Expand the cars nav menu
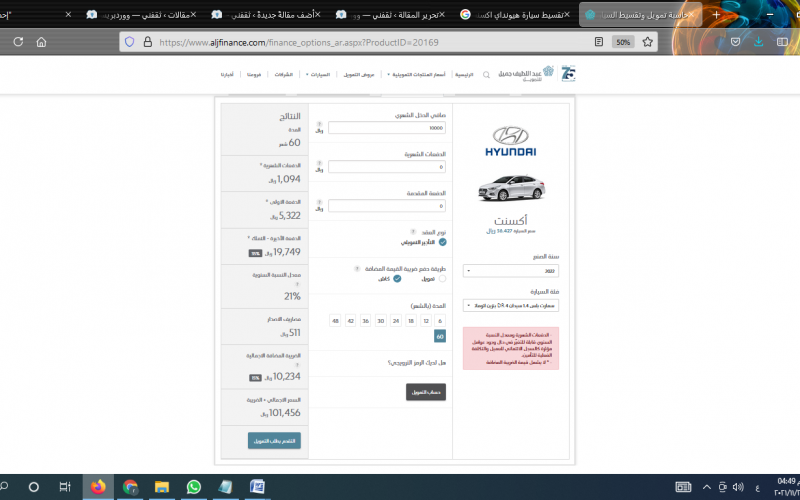Viewport: 800px width, 500px height. (x=318, y=74)
